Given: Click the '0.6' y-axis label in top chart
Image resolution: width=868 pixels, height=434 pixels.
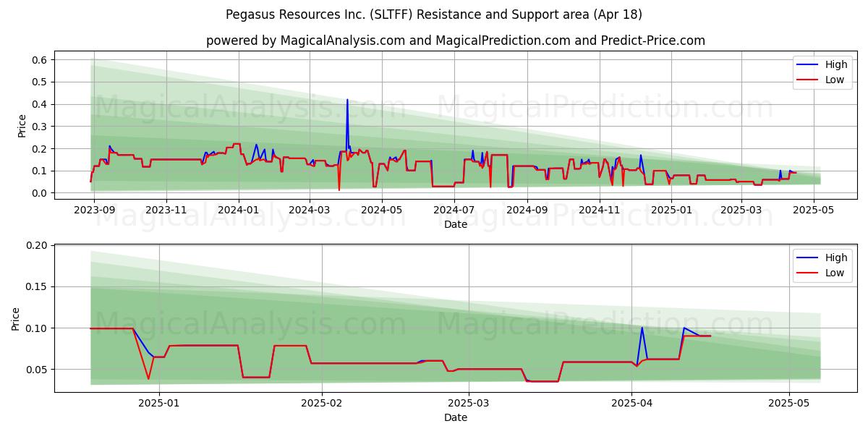Looking at the screenshot, I should tap(39, 59).
